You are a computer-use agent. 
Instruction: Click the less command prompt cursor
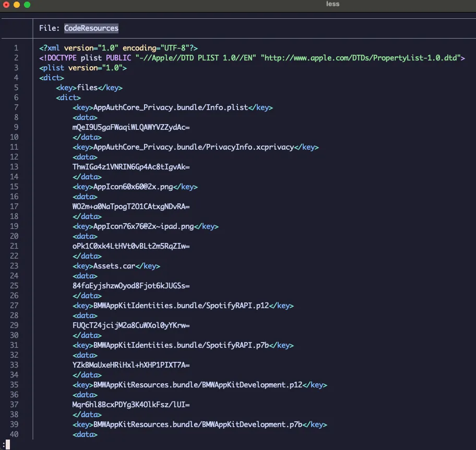[x=8, y=445]
